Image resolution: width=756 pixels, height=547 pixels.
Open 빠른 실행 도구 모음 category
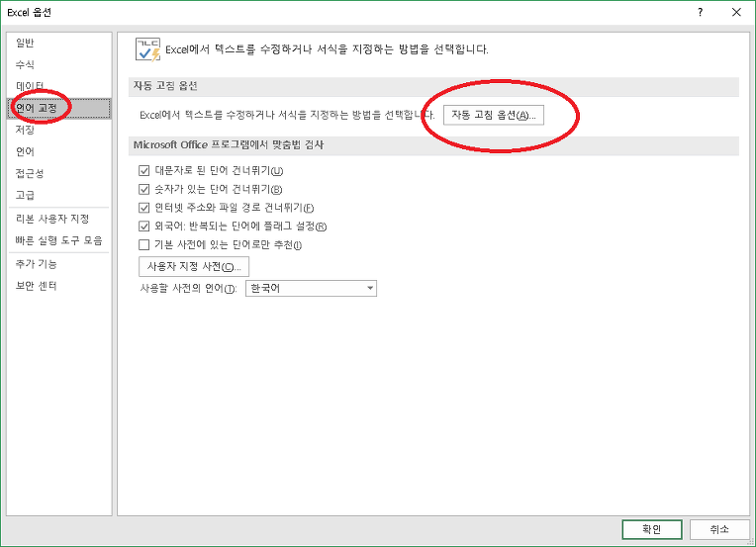[x=58, y=240]
